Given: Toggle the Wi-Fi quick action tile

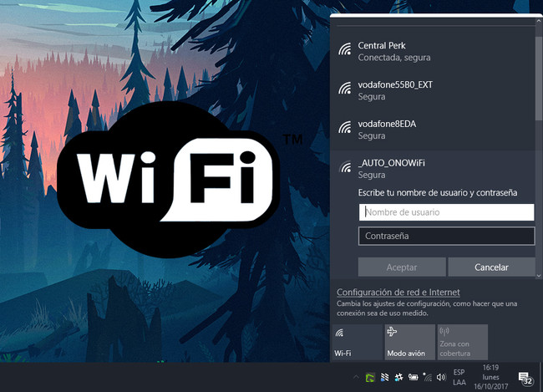Looking at the screenshot, I should coord(358,342).
